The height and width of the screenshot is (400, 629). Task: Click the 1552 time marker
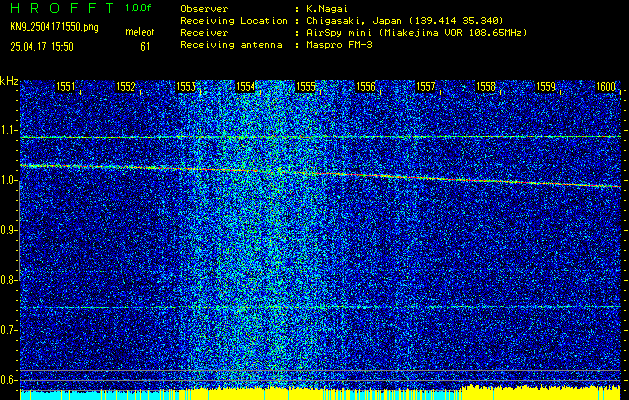(x=126, y=87)
